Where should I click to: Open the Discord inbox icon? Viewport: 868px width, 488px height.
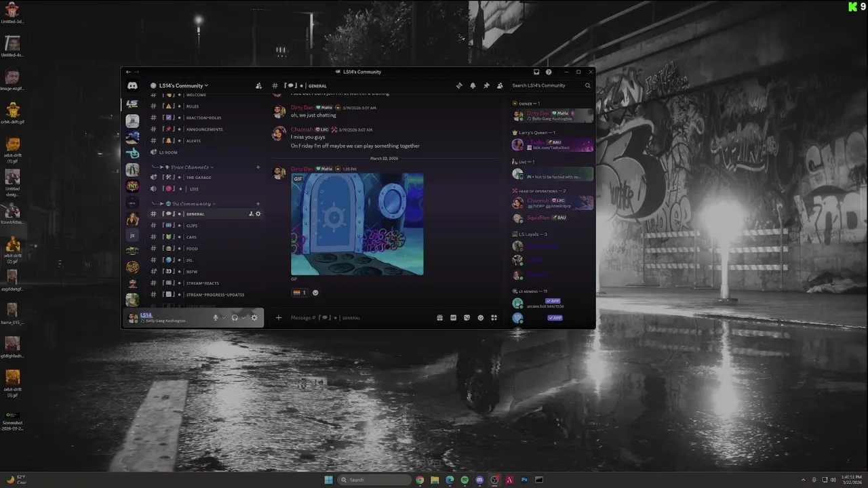pos(536,72)
